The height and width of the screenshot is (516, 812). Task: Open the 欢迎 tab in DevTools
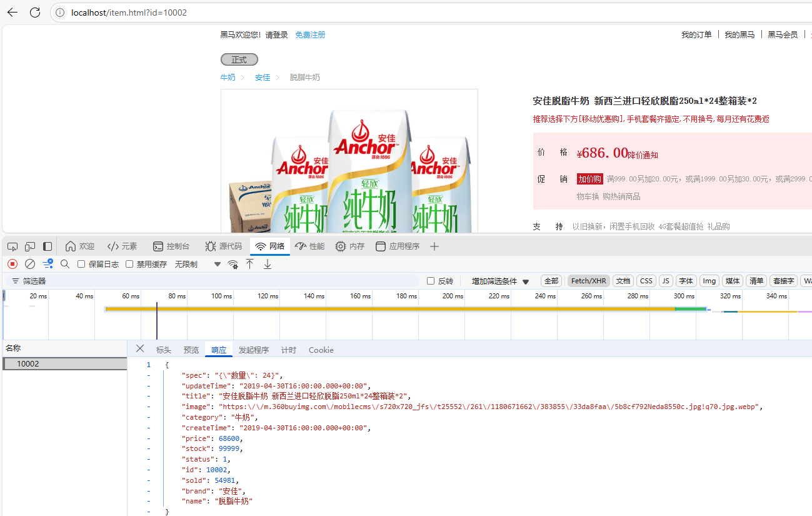point(80,246)
